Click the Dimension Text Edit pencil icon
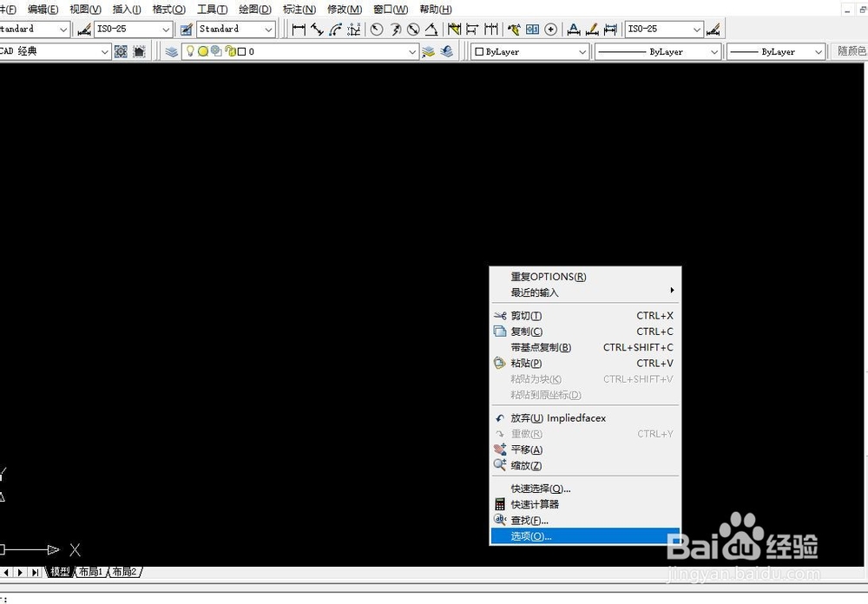868x604 pixels. (x=592, y=29)
